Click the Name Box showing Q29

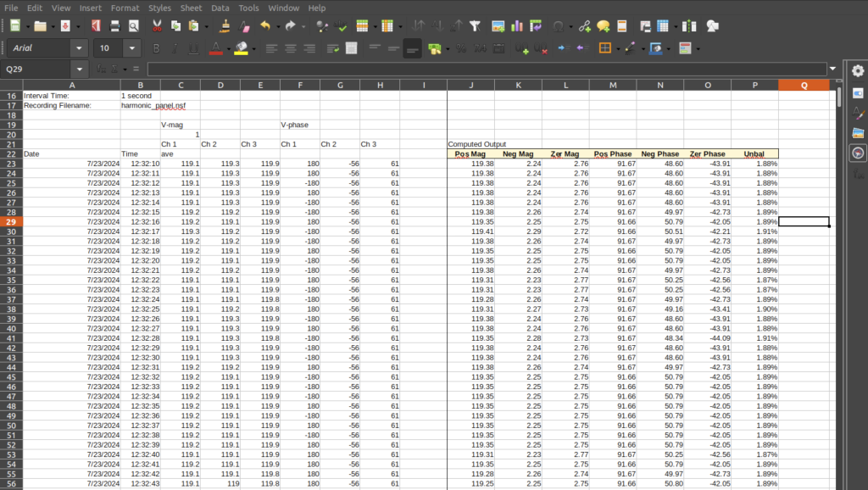click(x=34, y=67)
